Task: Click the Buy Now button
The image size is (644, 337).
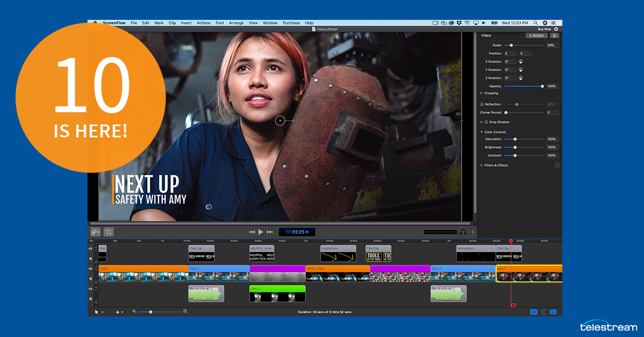Action: (x=544, y=29)
